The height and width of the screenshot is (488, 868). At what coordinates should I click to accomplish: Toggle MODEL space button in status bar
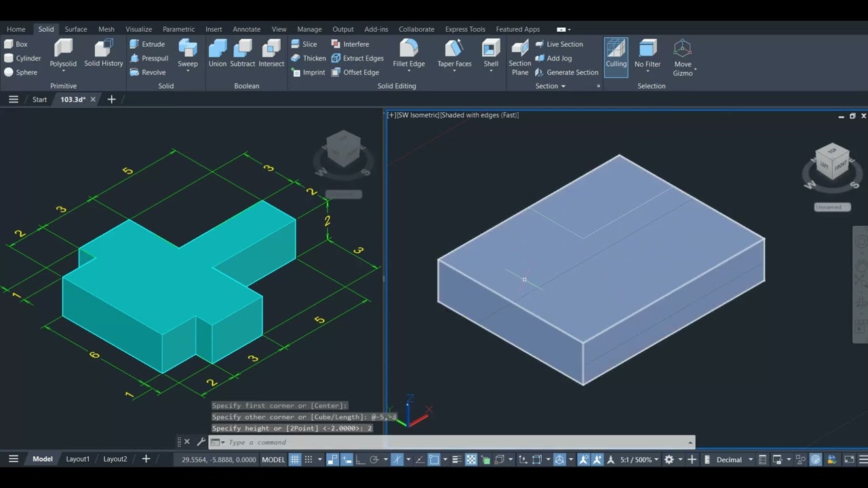point(273,460)
